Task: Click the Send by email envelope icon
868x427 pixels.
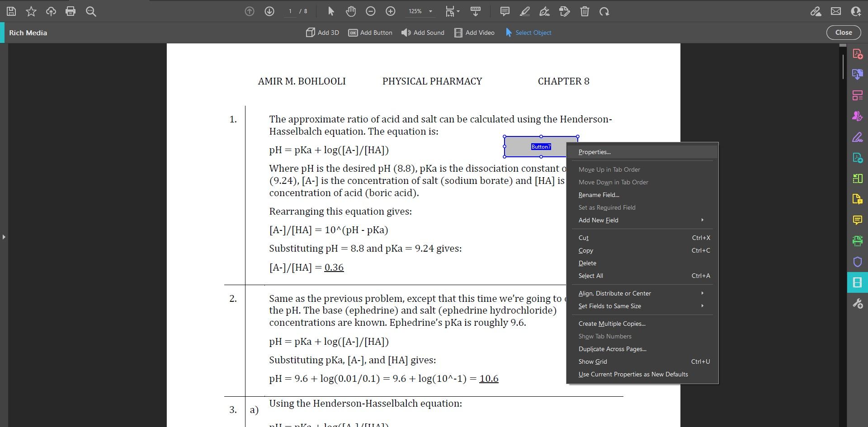Action: 836,11
